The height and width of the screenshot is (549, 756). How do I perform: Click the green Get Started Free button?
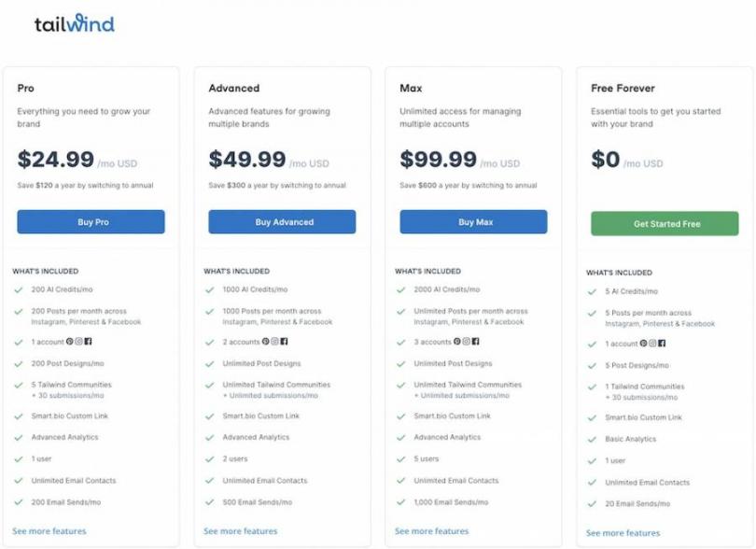coord(665,224)
